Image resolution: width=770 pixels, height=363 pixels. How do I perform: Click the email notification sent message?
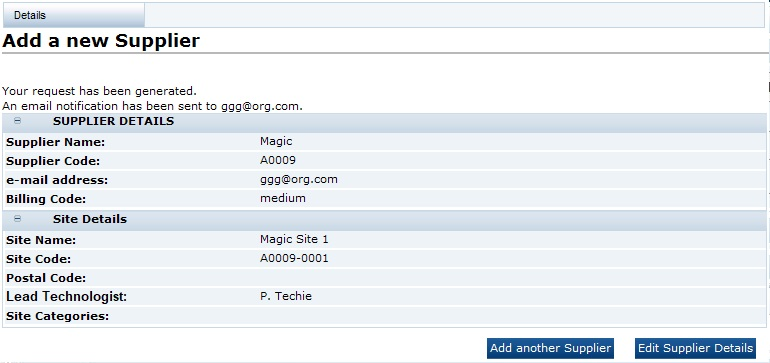pos(153,106)
